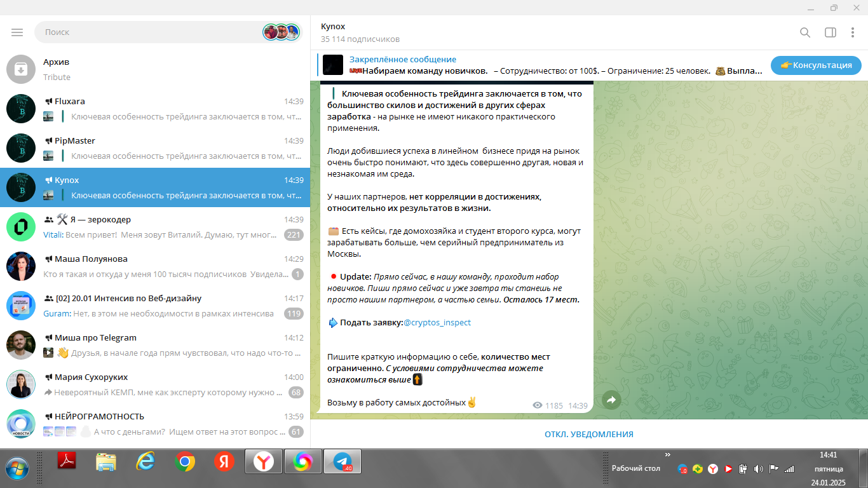This screenshot has width=868, height=488.
Task: Launch Internet Explorer from taskbar
Action: pos(146,461)
